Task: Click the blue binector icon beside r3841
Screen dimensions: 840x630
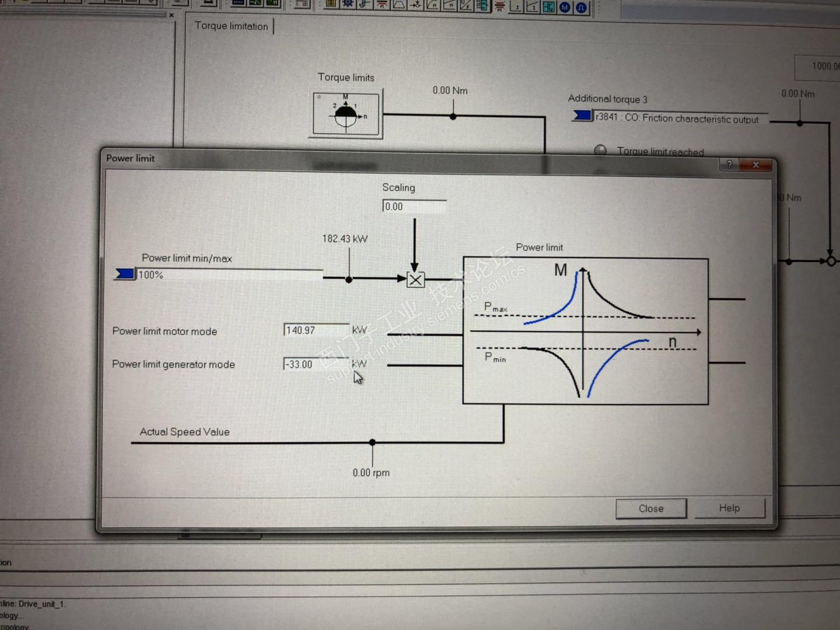Action: click(x=582, y=116)
